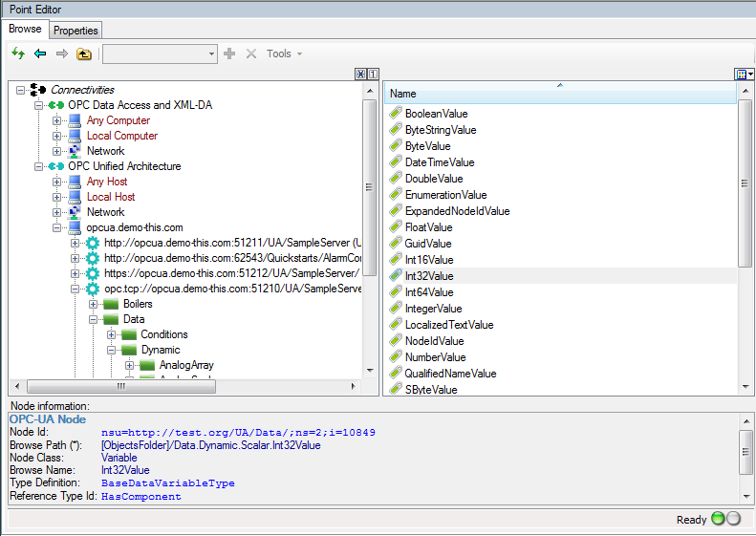The width and height of the screenshot is (756, 536).
Task: Click the up-one-level folder icon
Action: pos(84,54)
